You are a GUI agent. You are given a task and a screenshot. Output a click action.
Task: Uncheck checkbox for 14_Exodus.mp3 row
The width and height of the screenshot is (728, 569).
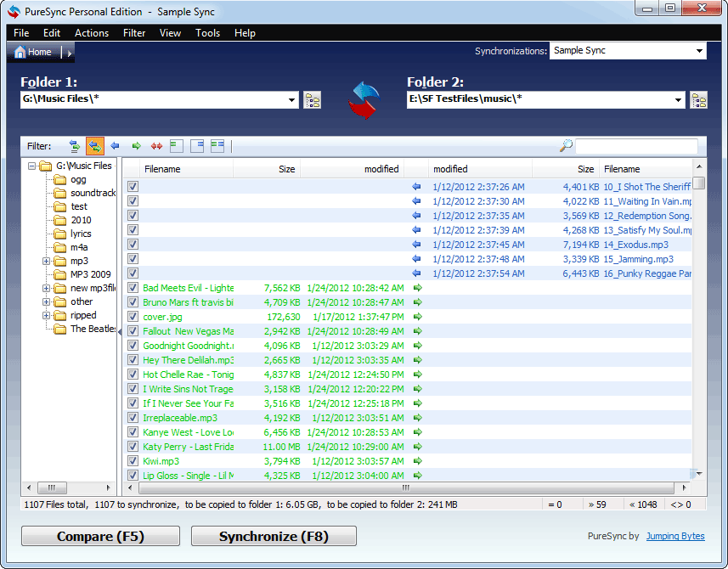click(133, 245)
